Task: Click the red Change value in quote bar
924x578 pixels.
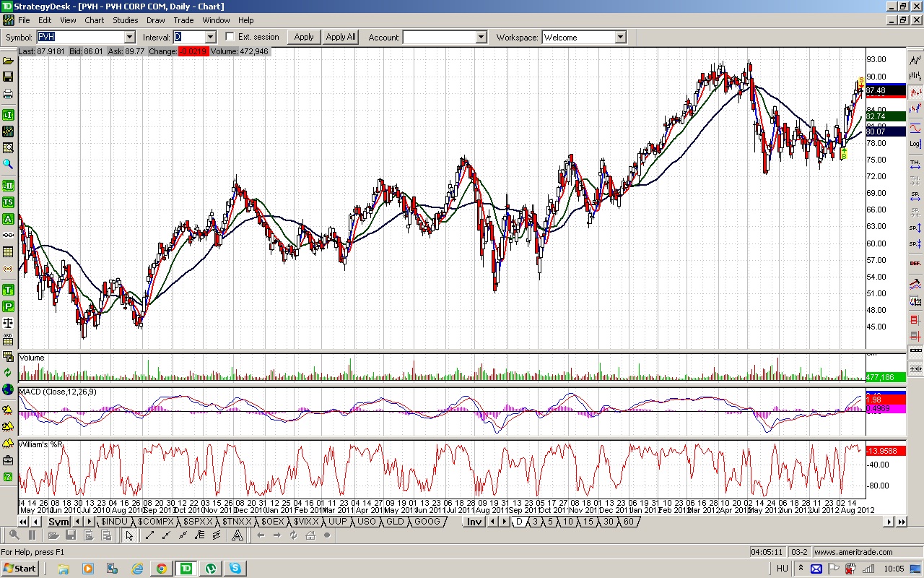Action: 193,51
